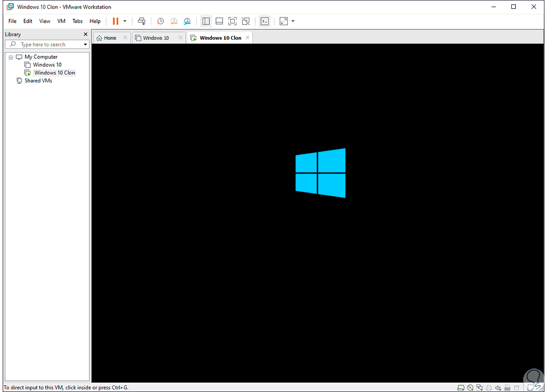The width and height of the screenshot is (548, 392).
Task: Toggle the thumbnail bar view
Action: (x=219, y=21)
